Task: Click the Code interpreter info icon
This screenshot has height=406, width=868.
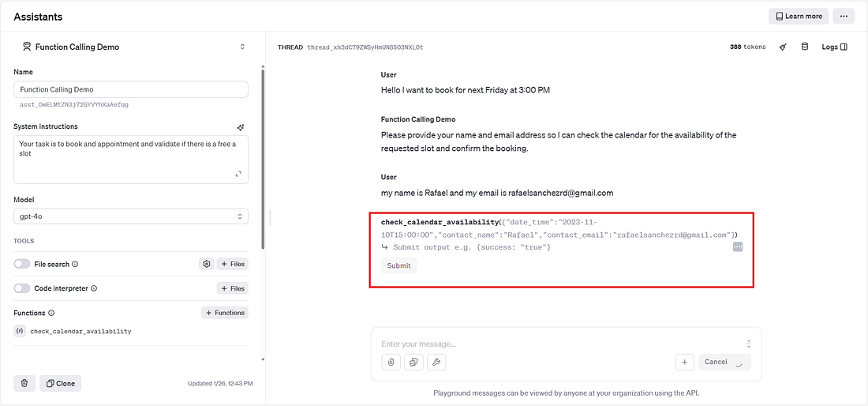Action: click(94, 288)
